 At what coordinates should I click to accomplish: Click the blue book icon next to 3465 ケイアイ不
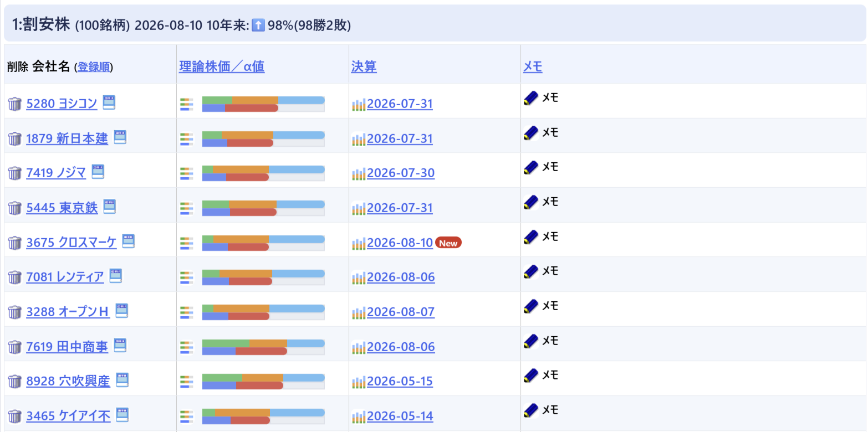tap(122, 414)
